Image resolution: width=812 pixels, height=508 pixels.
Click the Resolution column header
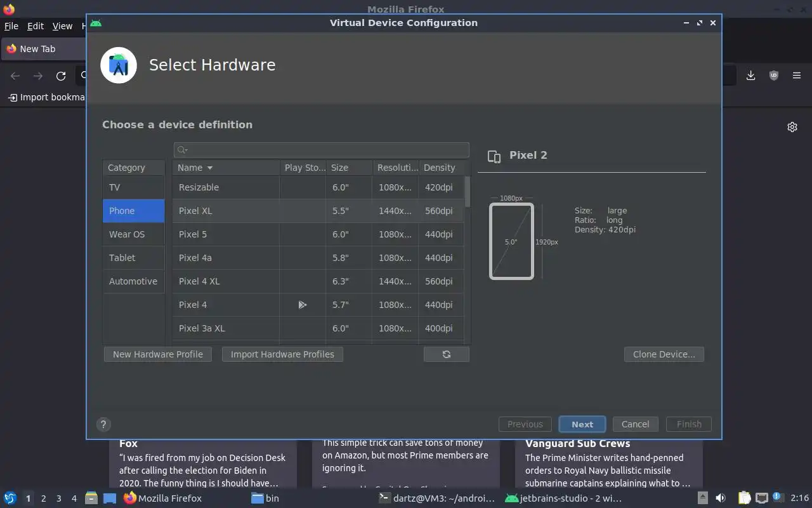(396, 168)
